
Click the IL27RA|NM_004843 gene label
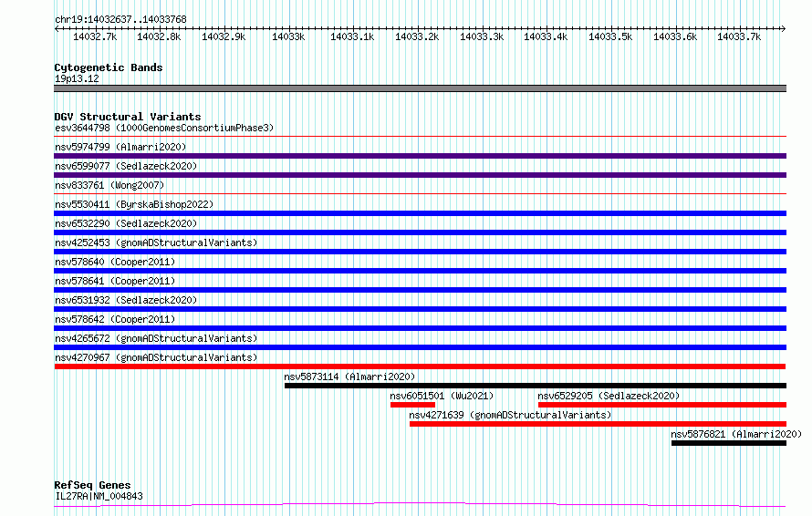(x=99, y=496)
